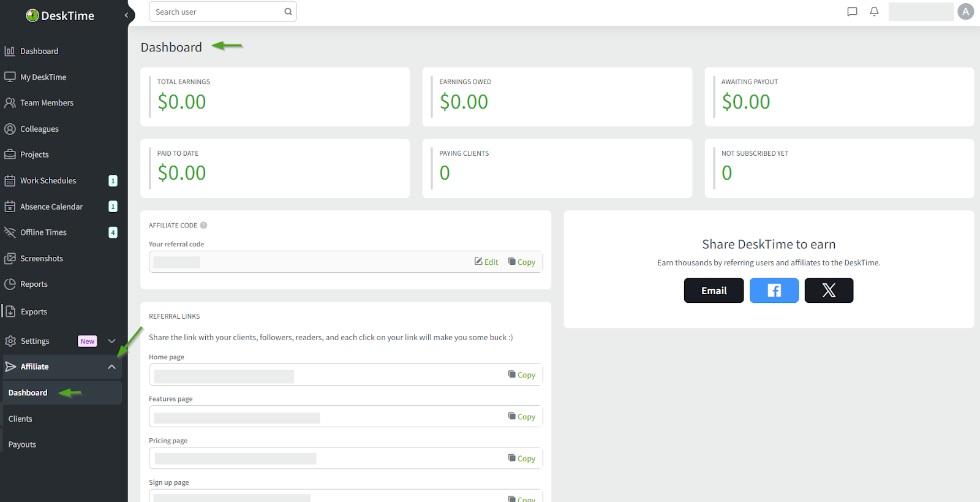Share via the Facebook button
980x502 pixels.
coord(774,291)
